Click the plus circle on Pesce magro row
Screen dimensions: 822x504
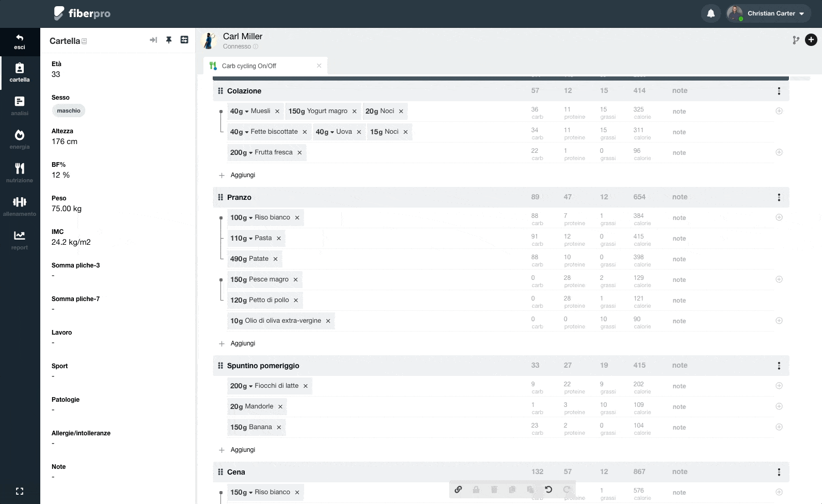[x=779, y=279]
